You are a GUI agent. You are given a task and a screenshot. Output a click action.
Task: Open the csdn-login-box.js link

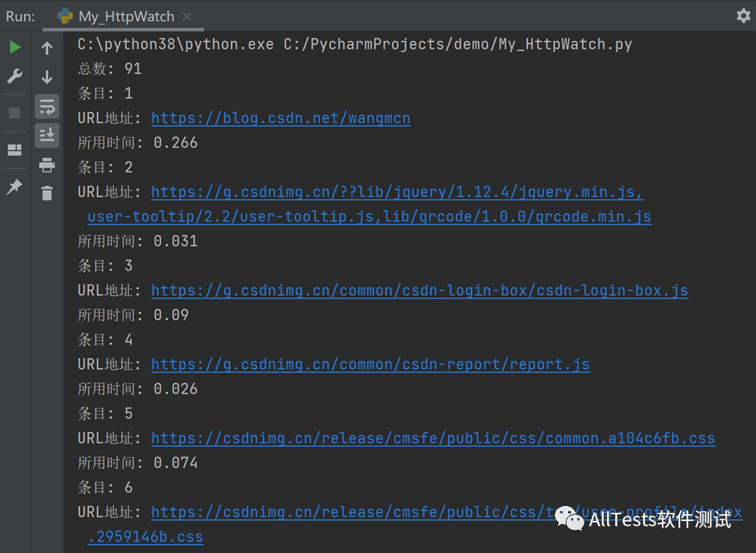pyautogui.click(x=420, y=290)
